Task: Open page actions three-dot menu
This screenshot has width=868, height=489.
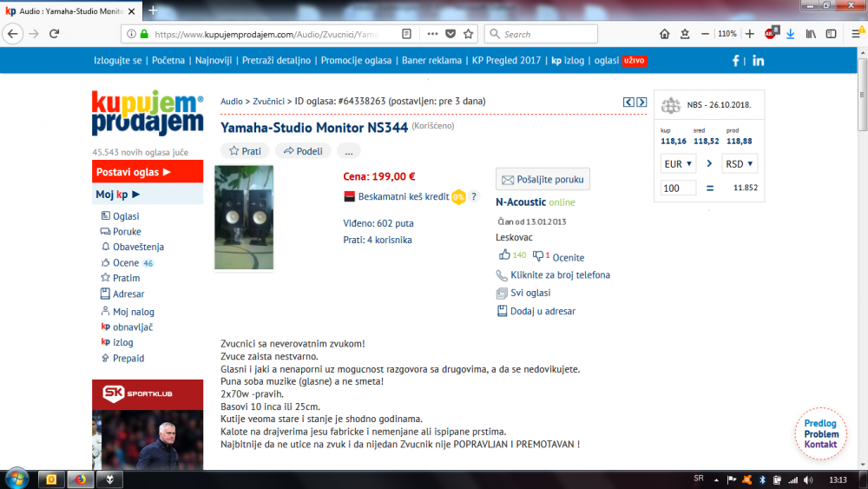Action: (432, 34)
